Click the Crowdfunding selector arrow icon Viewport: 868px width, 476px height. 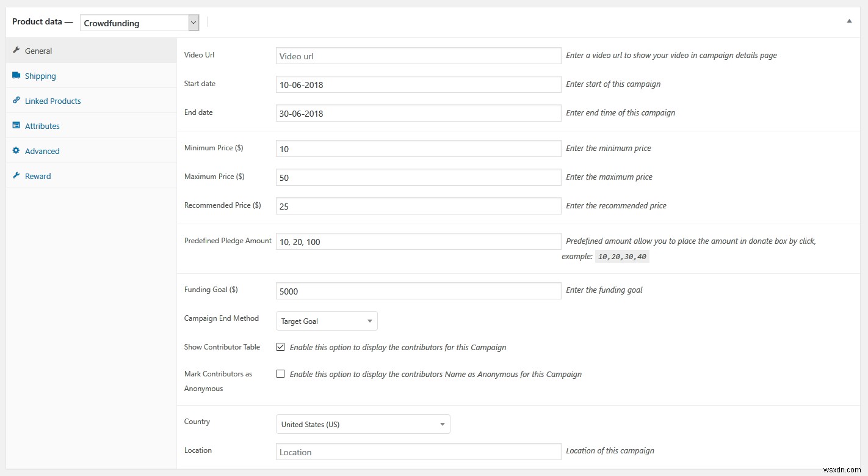pos(193,22)
